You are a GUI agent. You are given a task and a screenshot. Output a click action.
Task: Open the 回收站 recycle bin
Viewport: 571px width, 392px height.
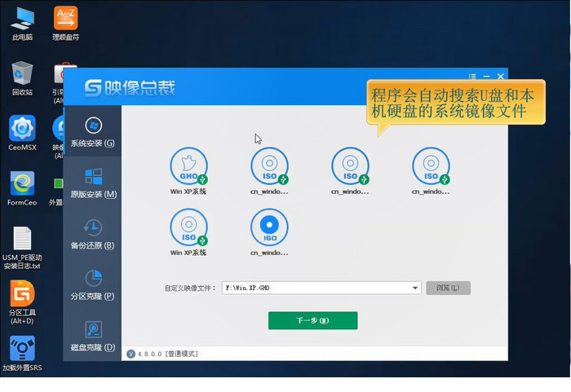pyautogui.click(x=22, y=78)
